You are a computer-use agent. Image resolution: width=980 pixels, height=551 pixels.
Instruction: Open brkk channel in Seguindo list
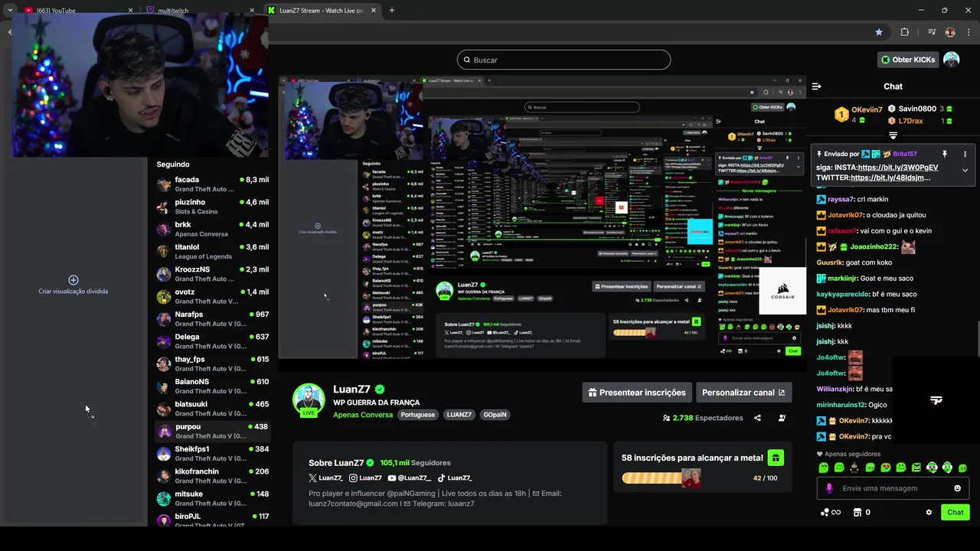point(212,229)
